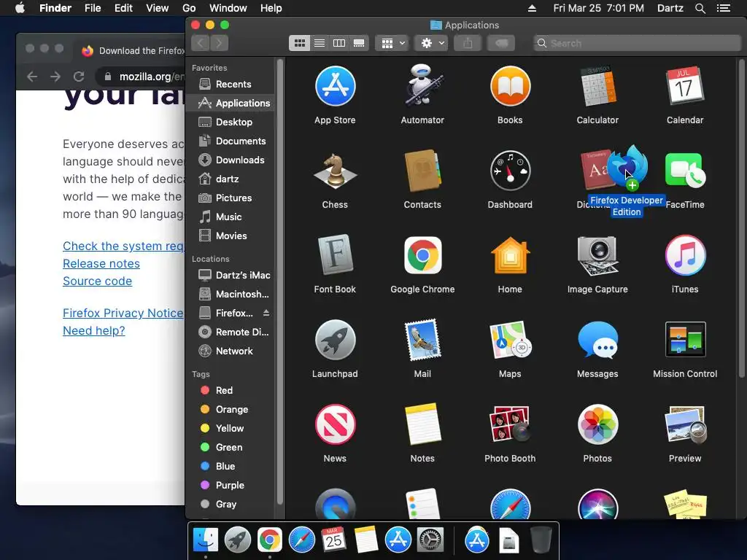The height and width of the screenshot is (560, 747).
Task: Open the Calendar app icon
Action: click(x=684, y=87)
